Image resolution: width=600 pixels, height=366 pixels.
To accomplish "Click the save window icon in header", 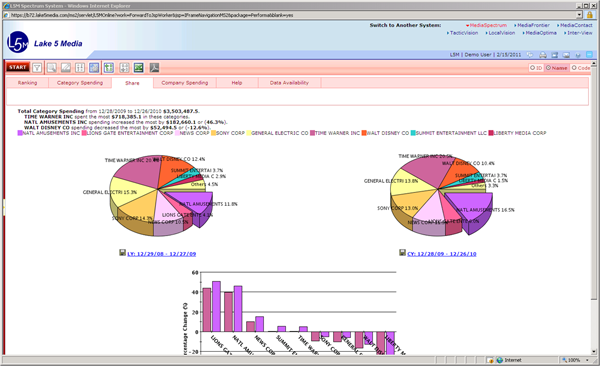I will click(x=554, y=55).
